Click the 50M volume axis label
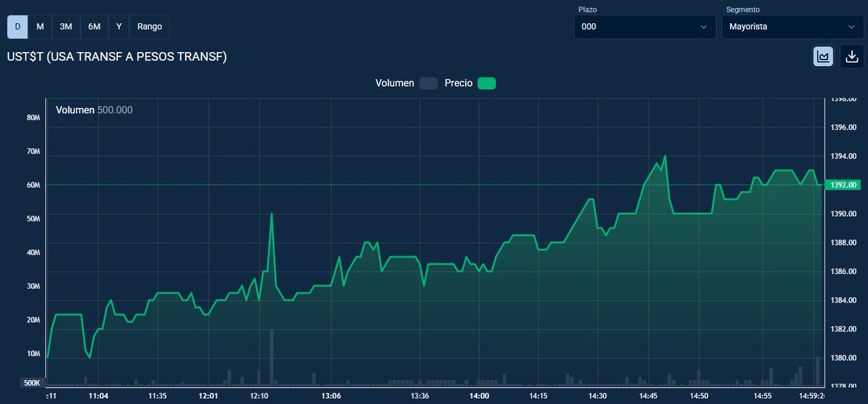This screenshot has height=404, width=868. (x=33, y=219)
